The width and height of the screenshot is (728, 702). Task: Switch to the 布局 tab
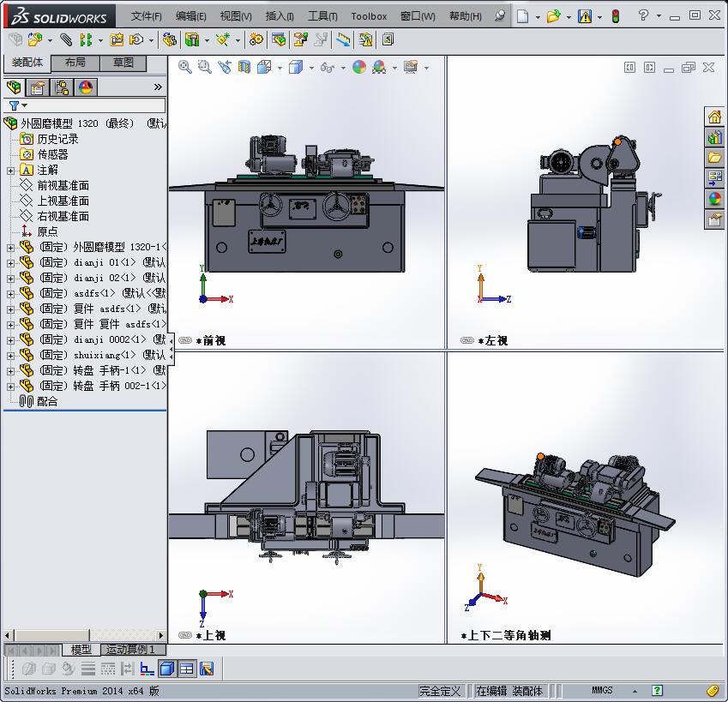pyautogui.click(x=75, y=63)
